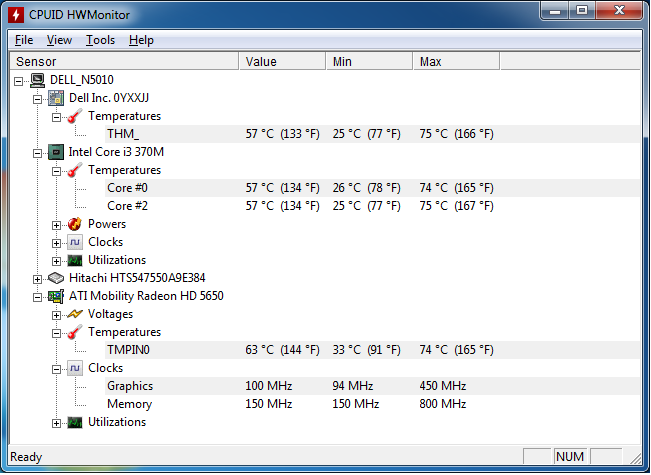651x475 pixels.
Task: Open the File menu
Action: (x=24, y=40)
